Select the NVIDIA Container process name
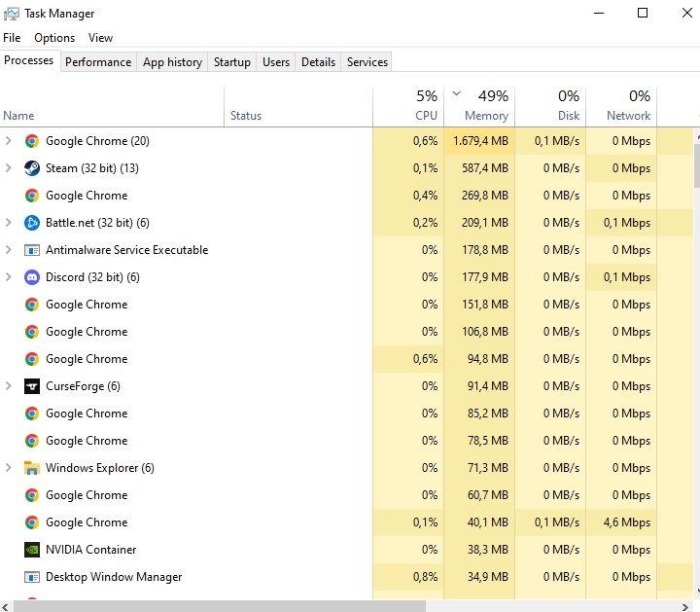700x612 pixels. pyautogui.click(x=90, y=550)
